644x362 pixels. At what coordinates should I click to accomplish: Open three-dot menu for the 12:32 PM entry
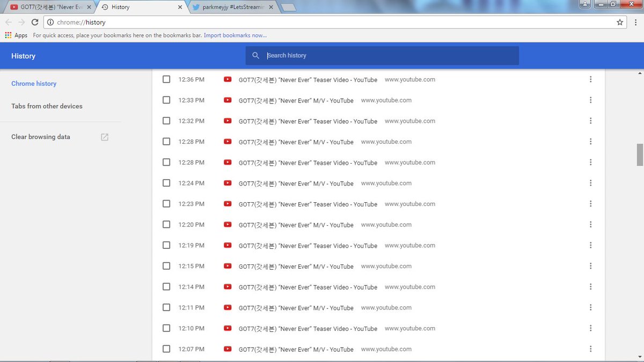point(590,121)
